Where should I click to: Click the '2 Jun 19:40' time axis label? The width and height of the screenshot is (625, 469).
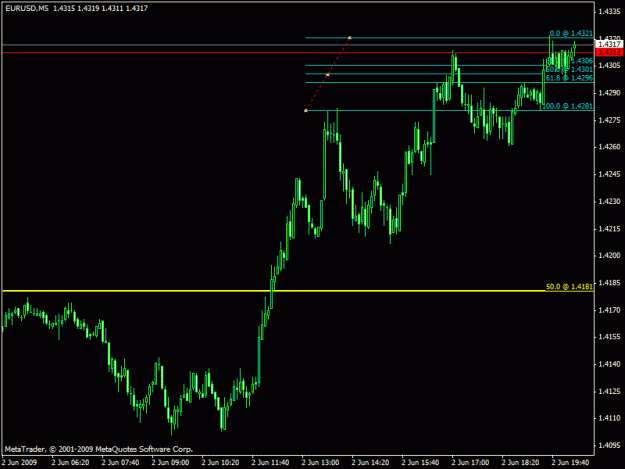pyautogui.click(x=570, y=462)
